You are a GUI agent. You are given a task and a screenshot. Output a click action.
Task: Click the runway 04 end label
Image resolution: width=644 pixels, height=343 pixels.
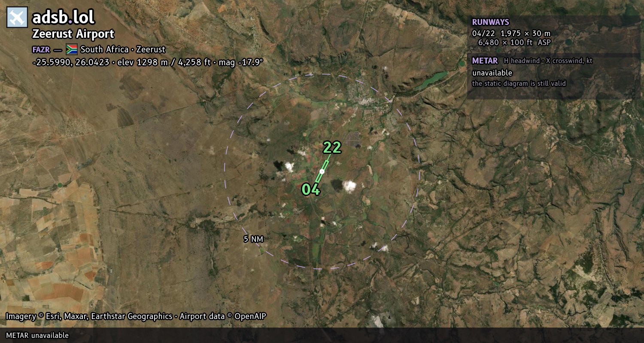[311, 189]
